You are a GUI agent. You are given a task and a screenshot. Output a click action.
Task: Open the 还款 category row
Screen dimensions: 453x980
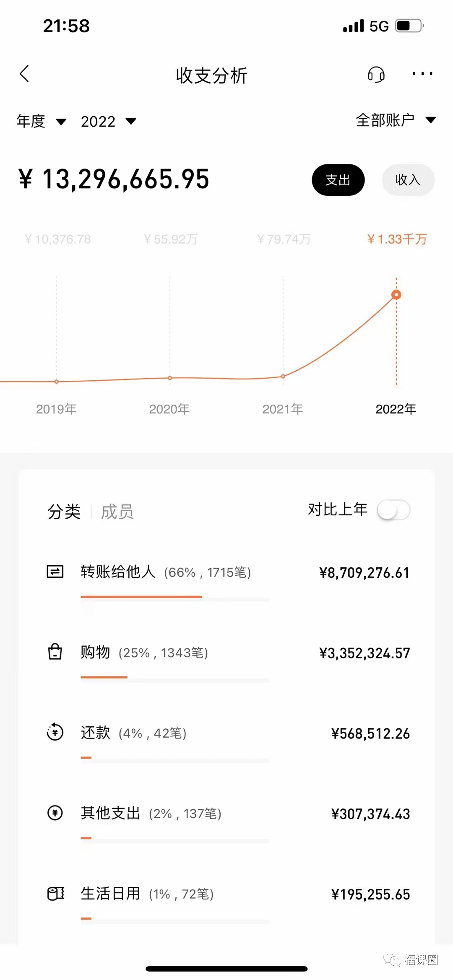[226, 742]
